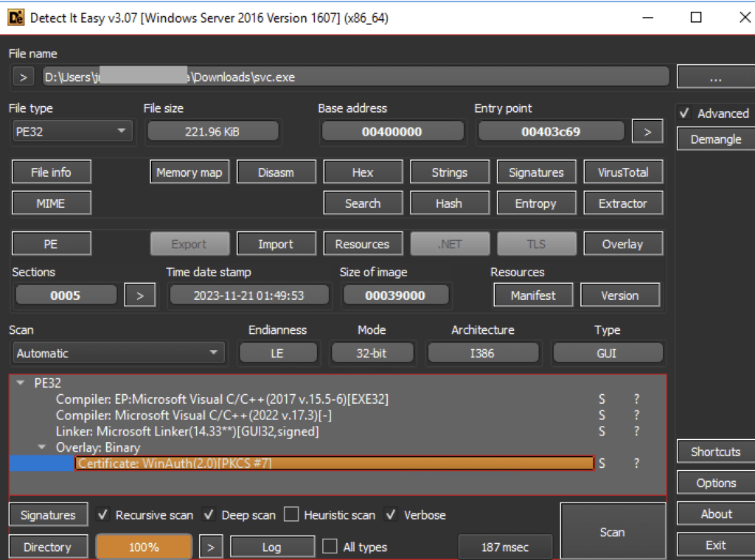This screenshot has width=755, height=560.
Task: Uncheck the Deep scan checkbox
Action: pyautogui.click(x=209, y=515)
